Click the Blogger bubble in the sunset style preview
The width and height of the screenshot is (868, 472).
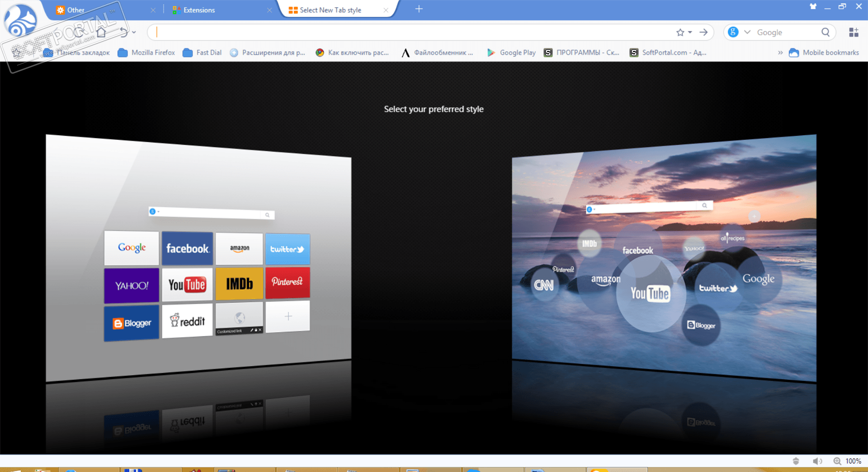coord(701,325)
